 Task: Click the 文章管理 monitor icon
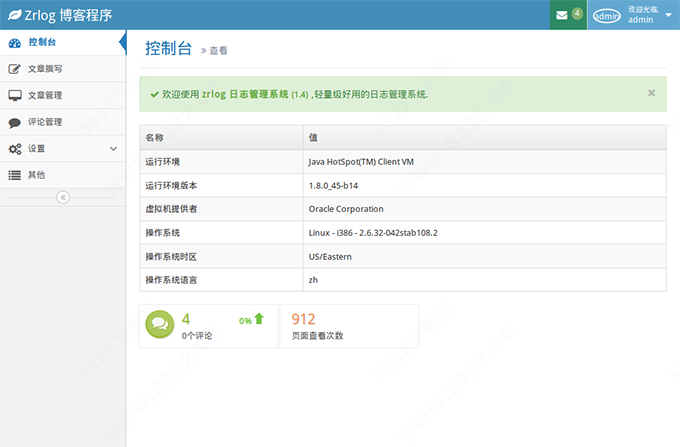15,96
